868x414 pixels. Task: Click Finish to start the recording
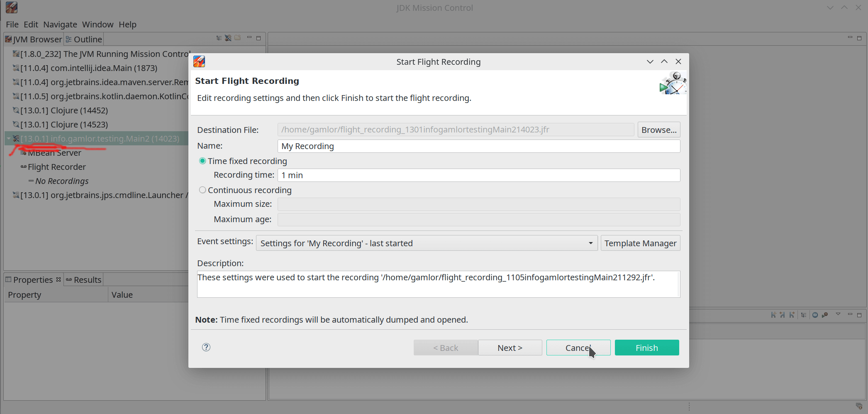click(x=647, y=348)
